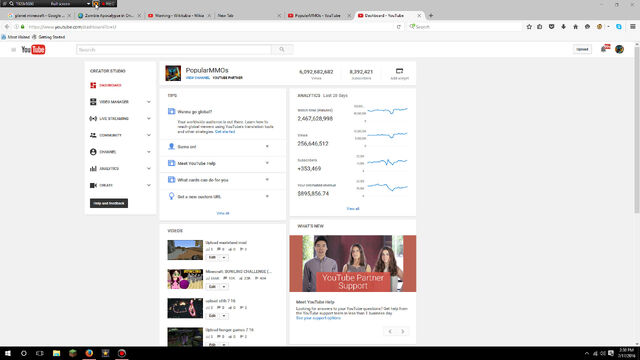Switch to PopularMMOs - YouTube tab
The width and height of the screenshot is (640, 360).
[318, 16]
